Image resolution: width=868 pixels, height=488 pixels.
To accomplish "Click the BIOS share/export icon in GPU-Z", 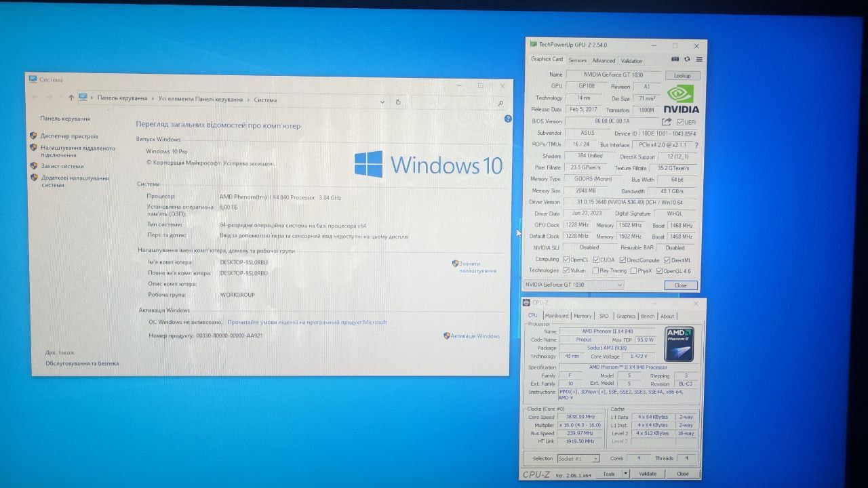I will coord(667,121).
